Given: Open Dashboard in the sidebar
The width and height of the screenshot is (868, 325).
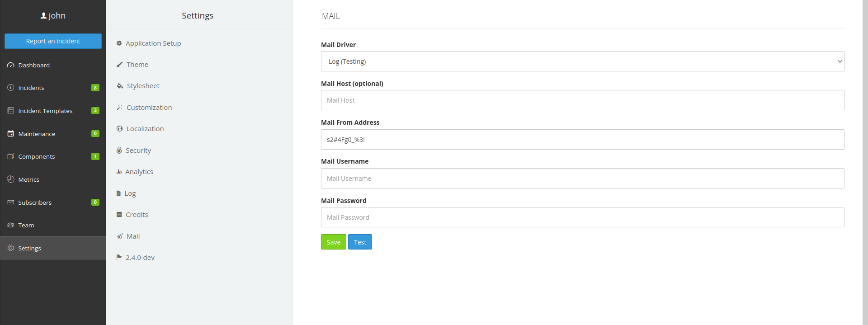Looking at the screenshot, I should pyautogui.click(x=53, y=65).
